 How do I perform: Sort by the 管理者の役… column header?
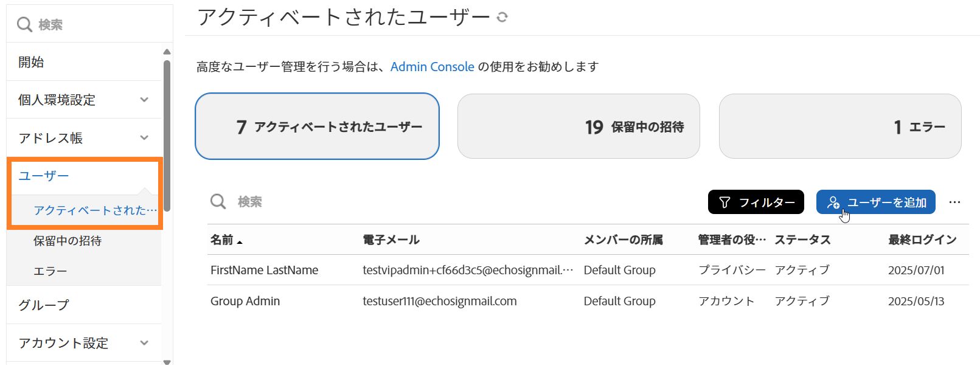tap(732, 240)
